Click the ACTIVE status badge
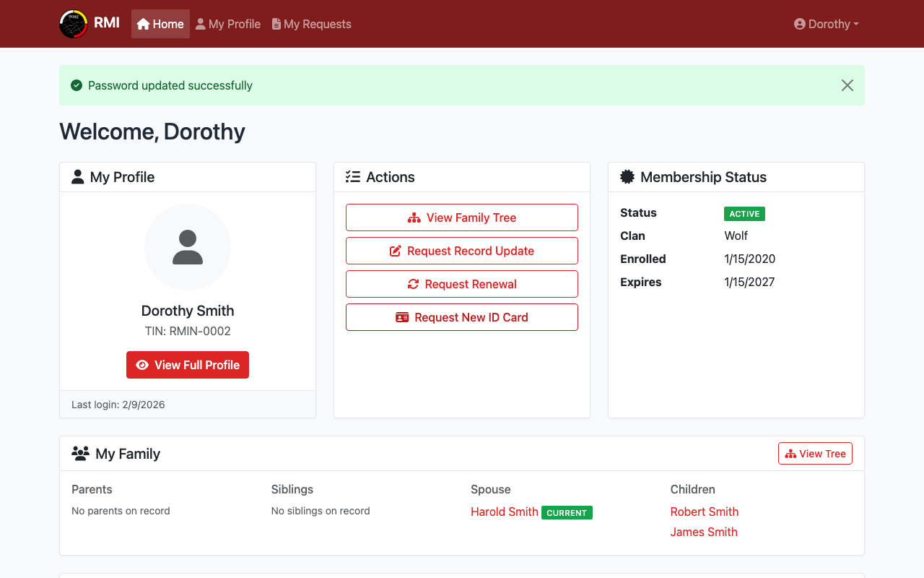Viewport: 924px width, 578px height. click(x=744, y=214)
